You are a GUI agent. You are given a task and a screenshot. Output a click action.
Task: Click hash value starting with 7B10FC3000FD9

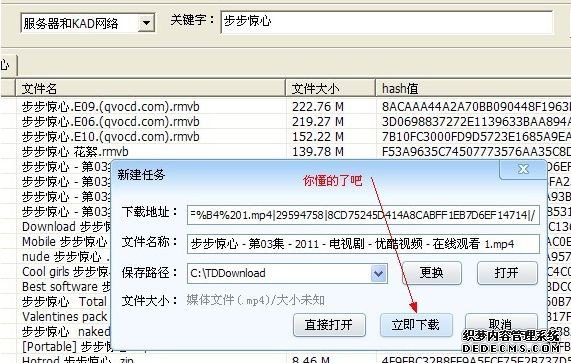[476, 137]
